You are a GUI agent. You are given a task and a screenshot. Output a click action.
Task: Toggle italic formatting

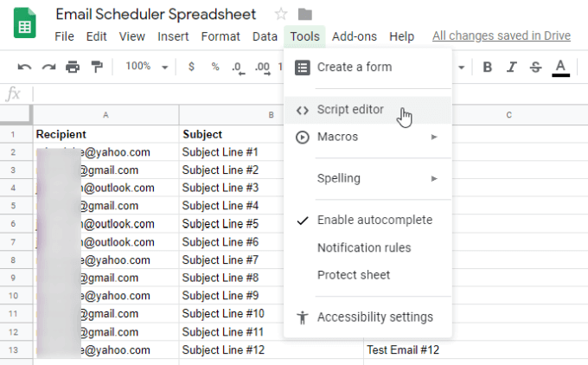click(511, 67)
